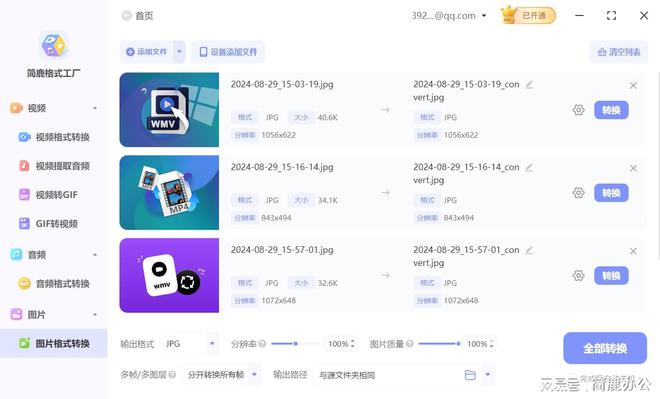Click the 设备添加文件 button
Screen dimensions: 660x399
click(228, 52)
